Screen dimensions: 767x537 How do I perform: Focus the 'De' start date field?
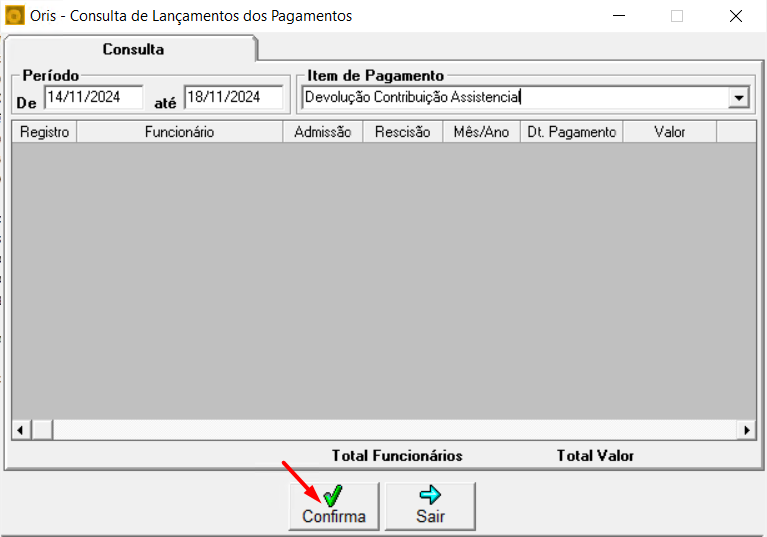coord(94,97)
